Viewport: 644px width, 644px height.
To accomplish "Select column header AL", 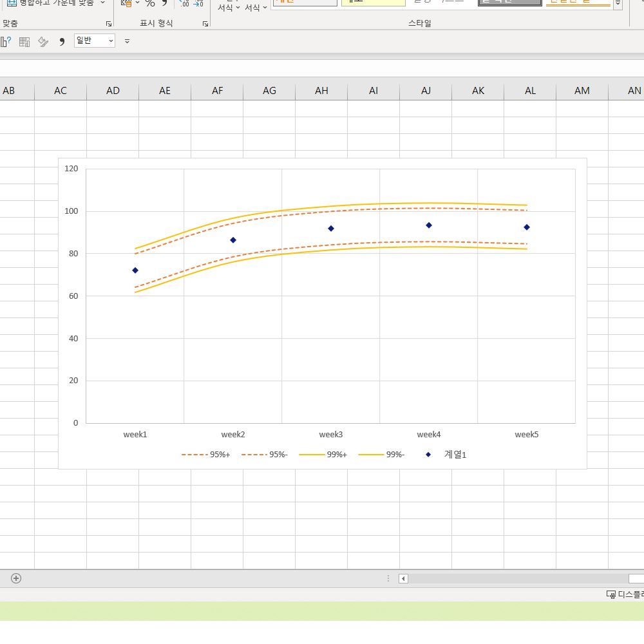I will pos(530,91).
